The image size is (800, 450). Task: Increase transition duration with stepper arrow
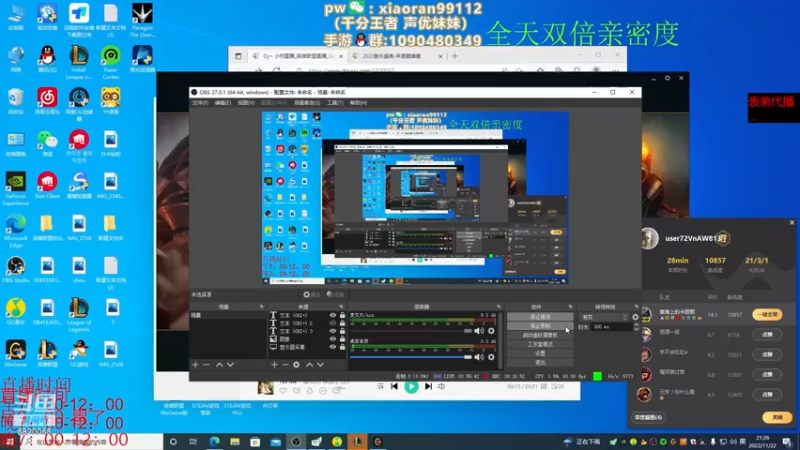636,324
